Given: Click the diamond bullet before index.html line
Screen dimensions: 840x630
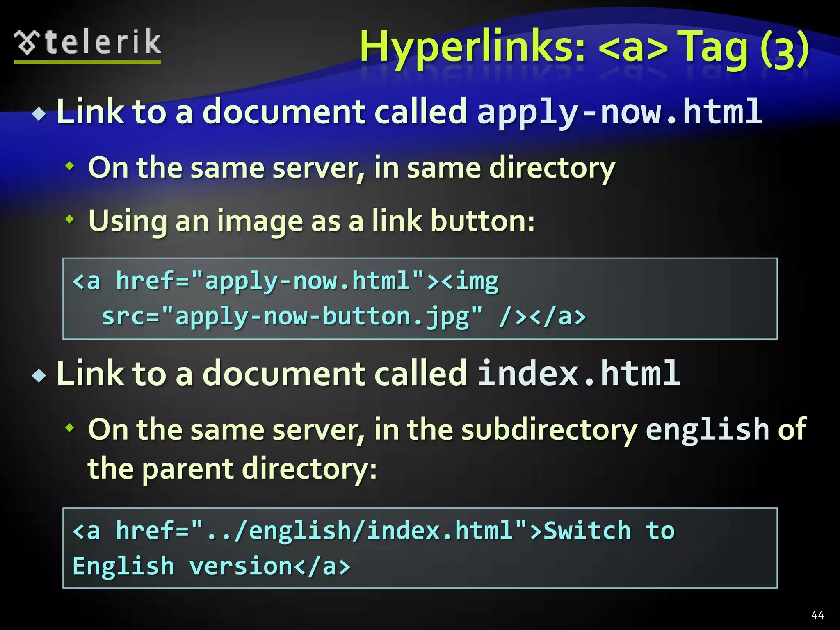Looking at the screenshot, I should (x=39, y=375).
